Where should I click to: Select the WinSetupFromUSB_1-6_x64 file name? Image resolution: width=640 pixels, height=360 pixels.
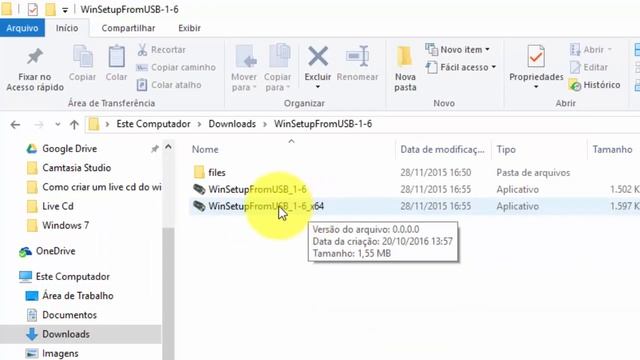[266, 206]
